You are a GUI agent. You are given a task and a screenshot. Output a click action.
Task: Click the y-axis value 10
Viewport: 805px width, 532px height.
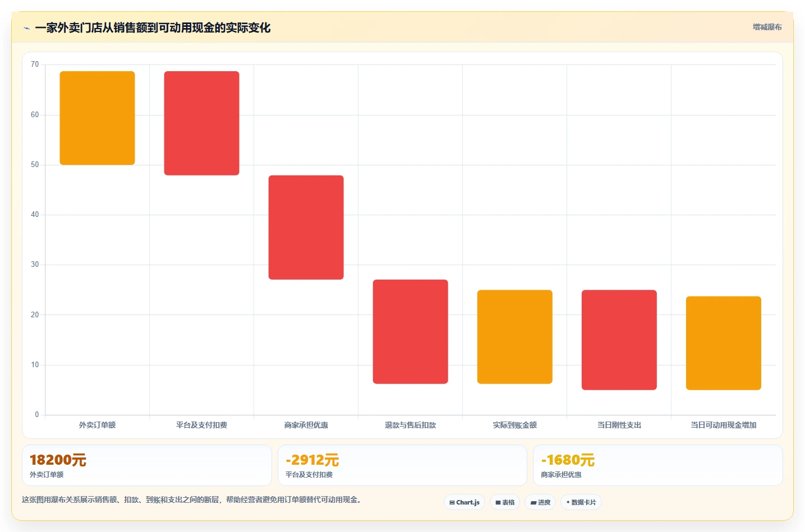[x=35, y=365]
